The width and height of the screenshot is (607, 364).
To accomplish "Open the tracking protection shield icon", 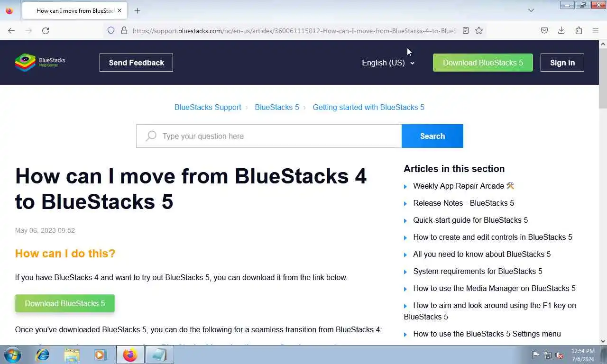I will pyautogui.click(x=111, y=30).
